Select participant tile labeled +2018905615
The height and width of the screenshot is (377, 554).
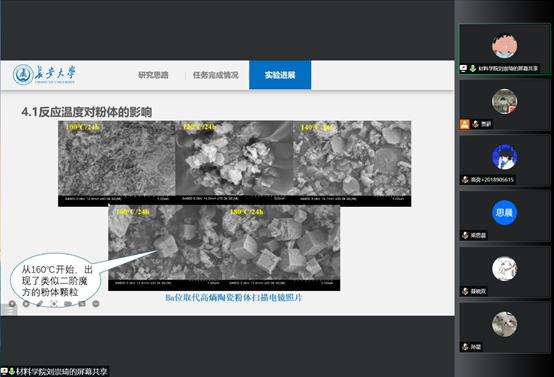pyautogui.click(x=505, y=160)
